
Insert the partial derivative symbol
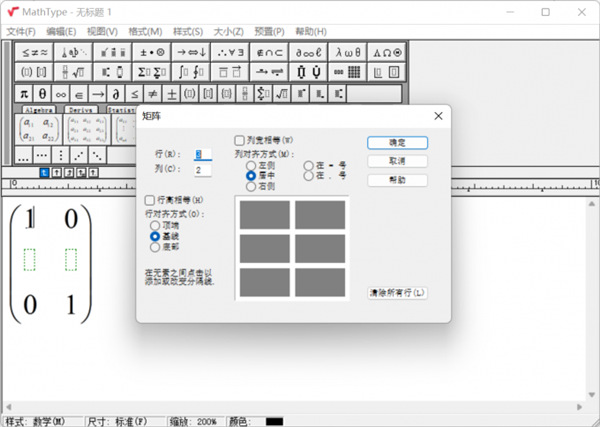116,94
